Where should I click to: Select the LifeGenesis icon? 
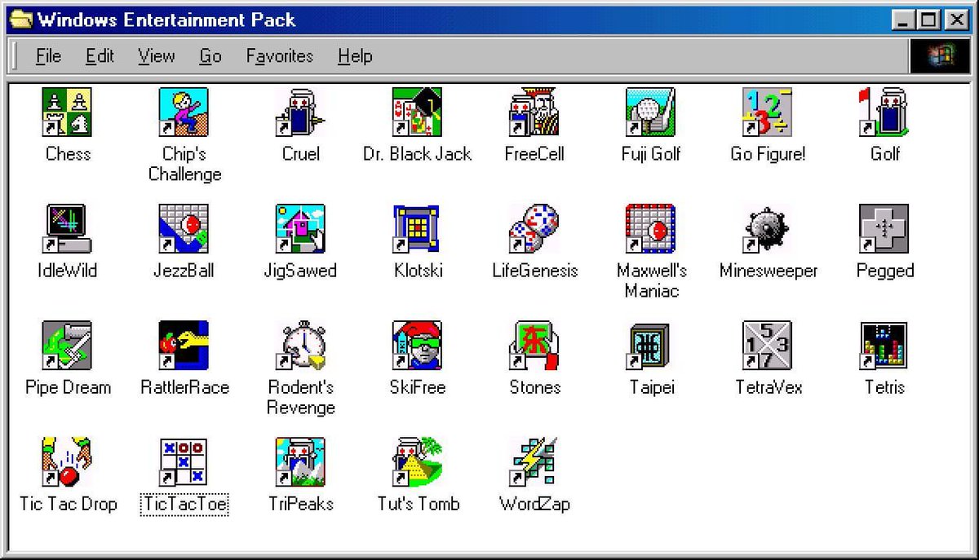click(x=534, y=229)
